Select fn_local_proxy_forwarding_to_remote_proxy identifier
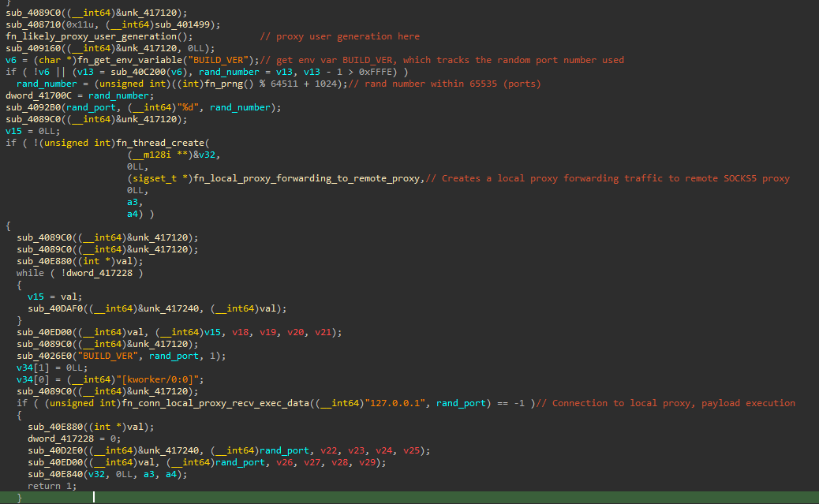The image size is (819, 504). 307,178
